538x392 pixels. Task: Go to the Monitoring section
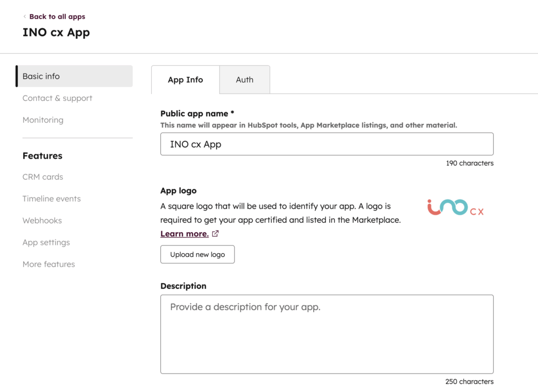tap(43, 120)
